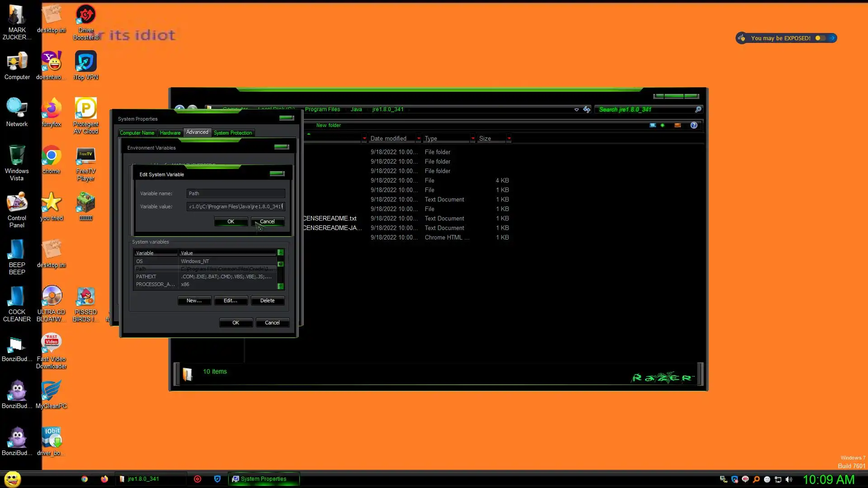Click the blue arrow on EXPOSED widget

click(x=832, y=38)
